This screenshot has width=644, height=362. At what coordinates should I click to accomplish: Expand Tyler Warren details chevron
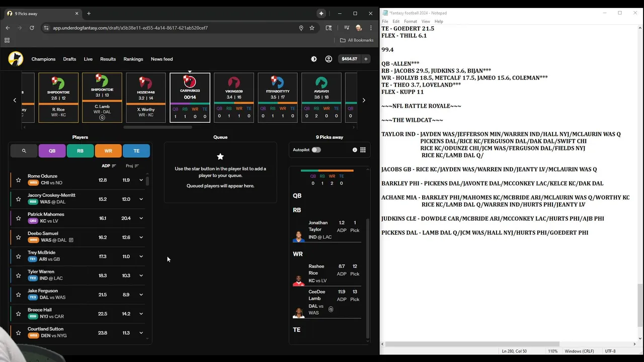[x=141, y=276]
